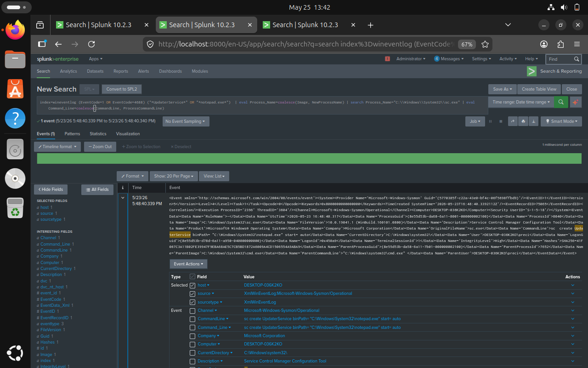Check the Channel field checkbox
This screenshot has width=588, height=368.
tap(192, 310)
